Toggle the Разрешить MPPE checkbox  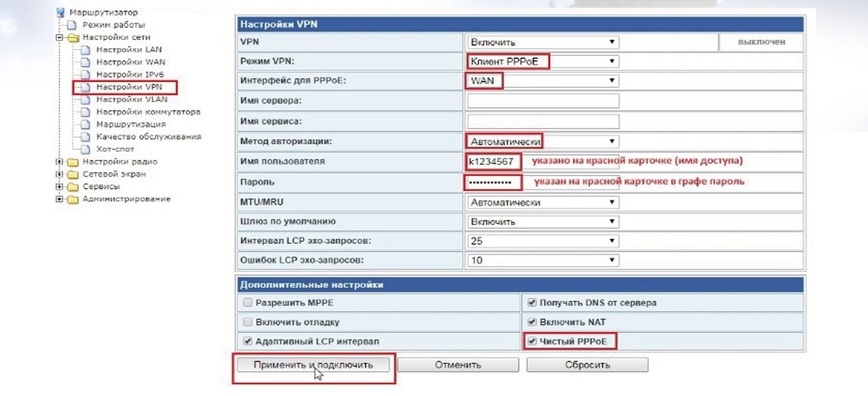point(248,303)
